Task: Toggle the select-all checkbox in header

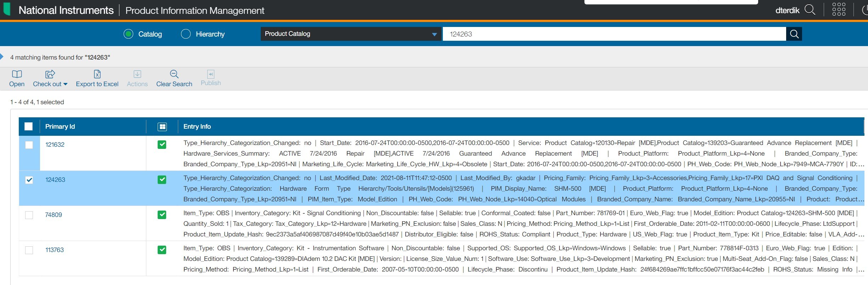Action: 29,127
